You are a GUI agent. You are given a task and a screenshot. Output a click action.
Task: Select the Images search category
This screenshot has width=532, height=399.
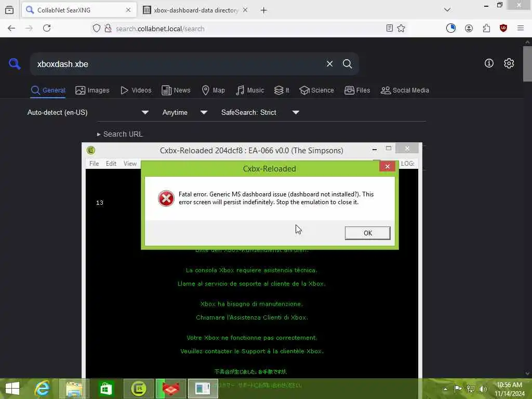coord(92,90)
